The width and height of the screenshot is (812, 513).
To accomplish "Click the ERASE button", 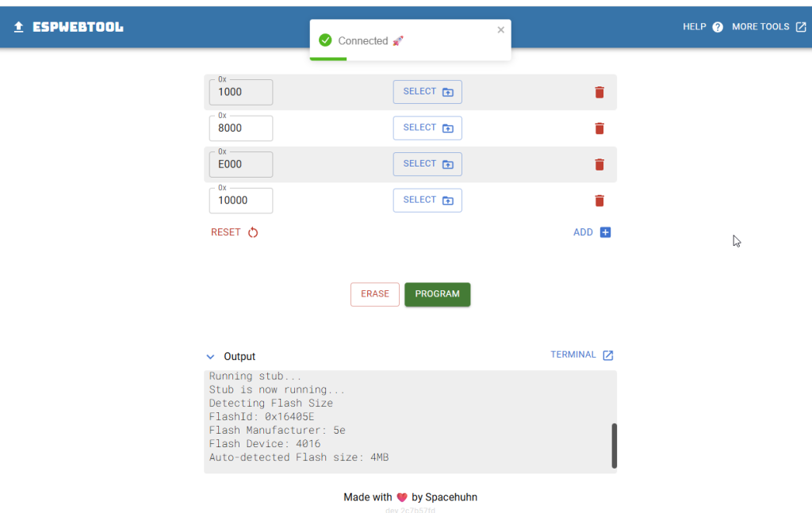I will coord(374,294).
